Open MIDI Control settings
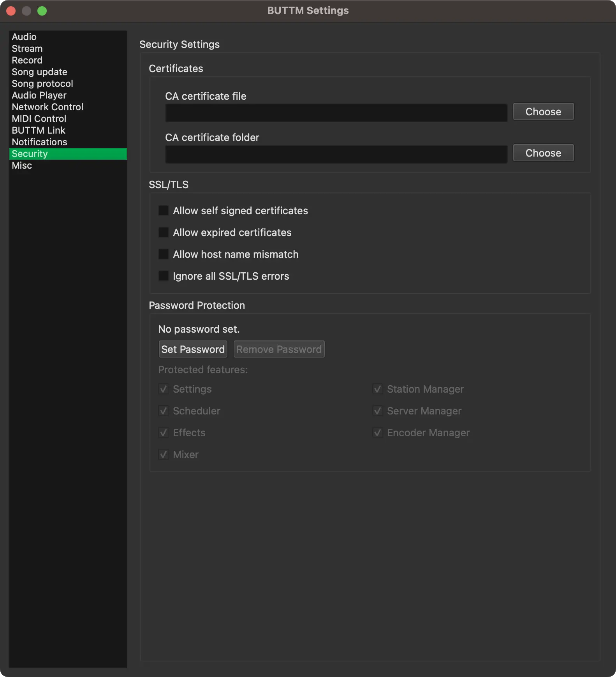This screenshot has height=677, width=616. pyautogui.click(x=68, y=119)
